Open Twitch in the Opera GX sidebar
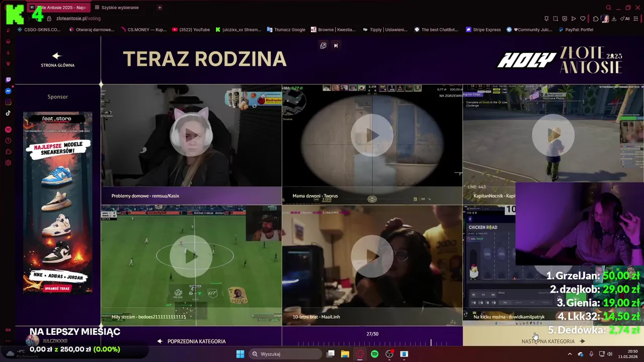 tap(8, 80)
